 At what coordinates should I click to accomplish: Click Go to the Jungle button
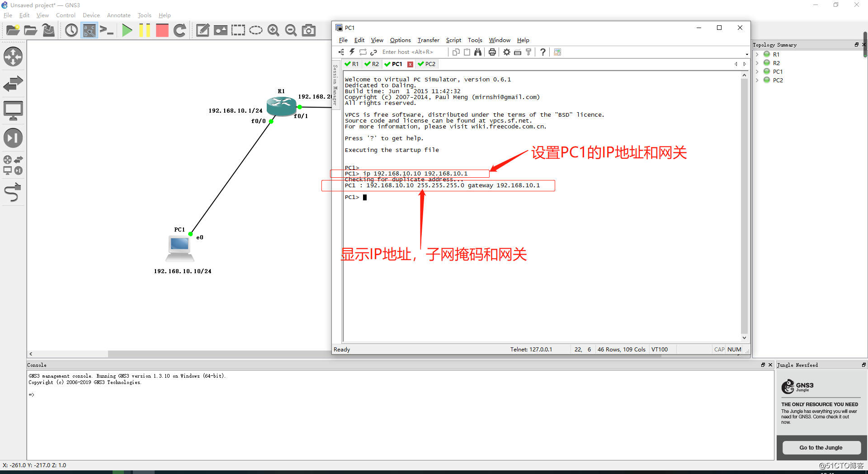[x=821, y=448]
